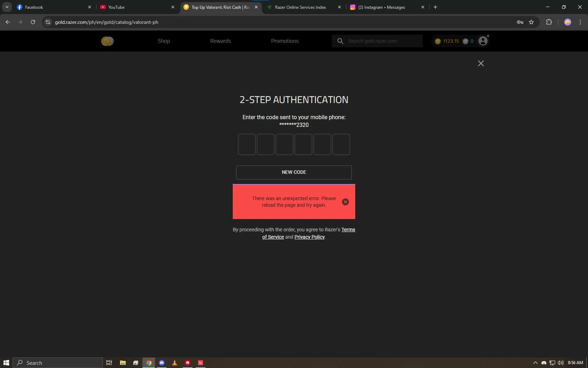
Task: Open VLC media player from taskbar
Action: tap(175, 363)
